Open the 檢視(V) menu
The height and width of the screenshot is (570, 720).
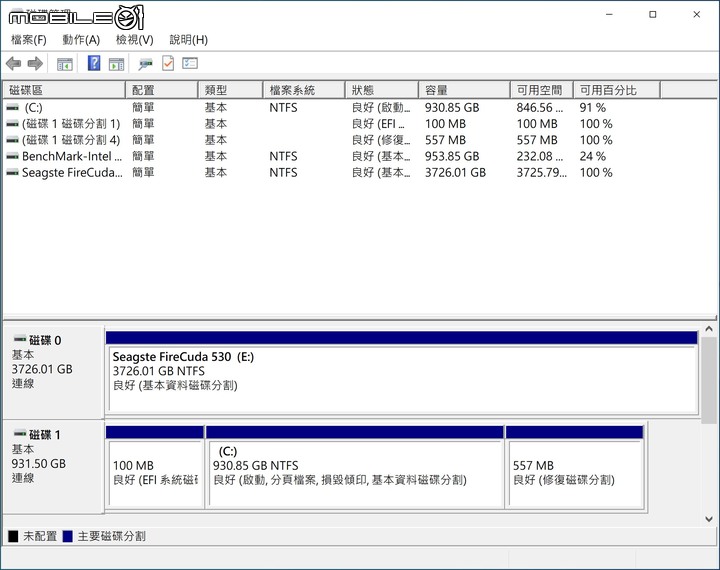pyautogui.click(x=135, y=40)
